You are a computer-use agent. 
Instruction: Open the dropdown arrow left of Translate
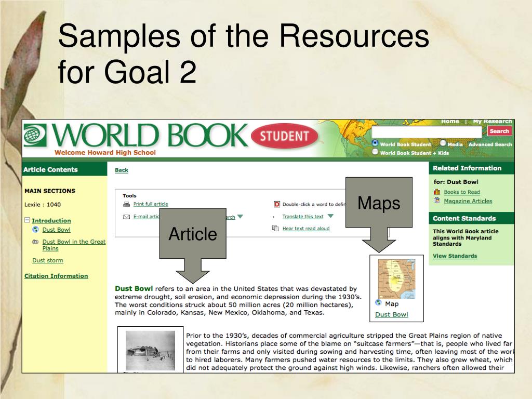click(240, 217)
